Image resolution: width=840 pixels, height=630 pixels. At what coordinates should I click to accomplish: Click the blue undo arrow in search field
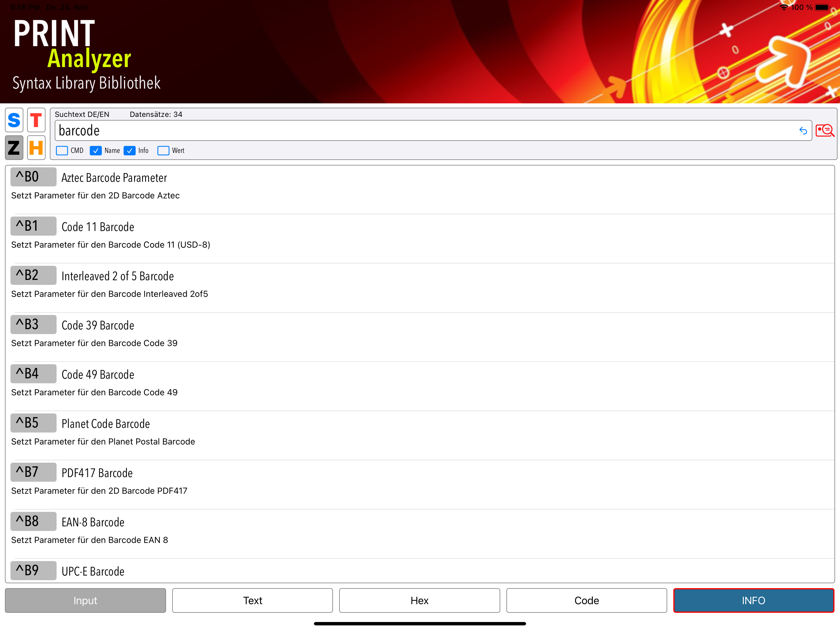pyautogui.click(x=803, y=131)
